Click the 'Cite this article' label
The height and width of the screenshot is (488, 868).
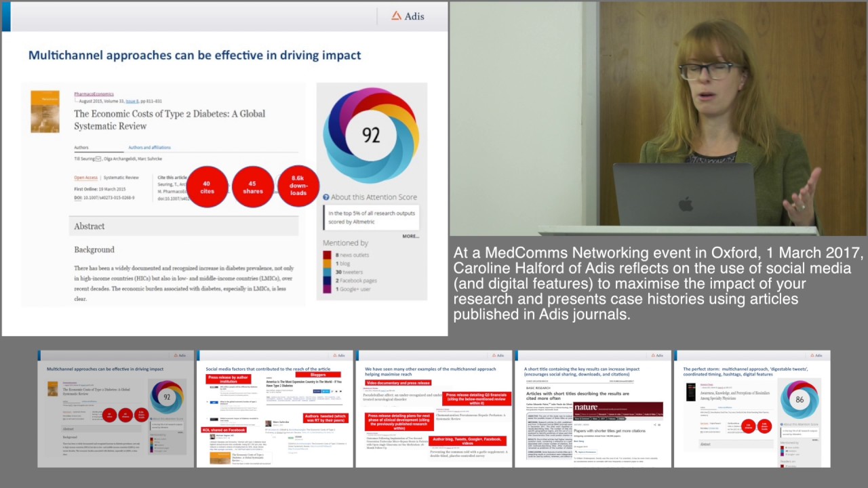pos(172,178)
